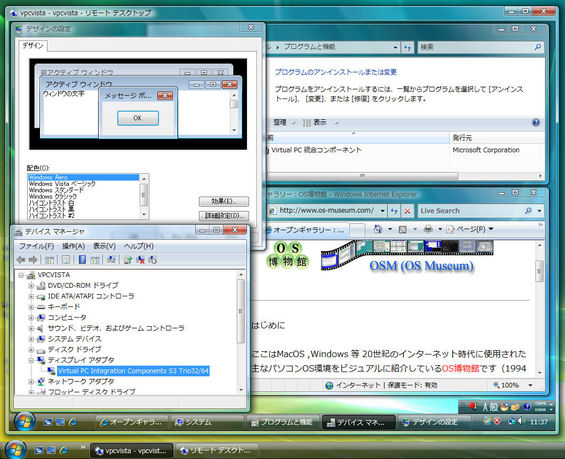
Task: Open Live Search provider dropdown arrow
Action: tap(539, 211)
